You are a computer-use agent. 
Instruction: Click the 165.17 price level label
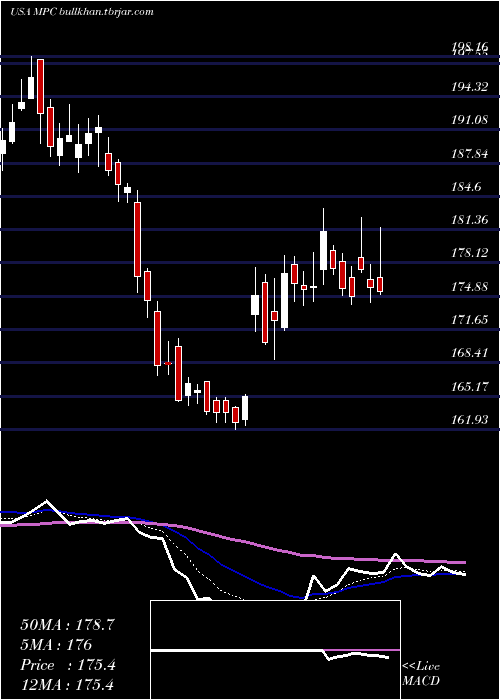pos(469,387)
